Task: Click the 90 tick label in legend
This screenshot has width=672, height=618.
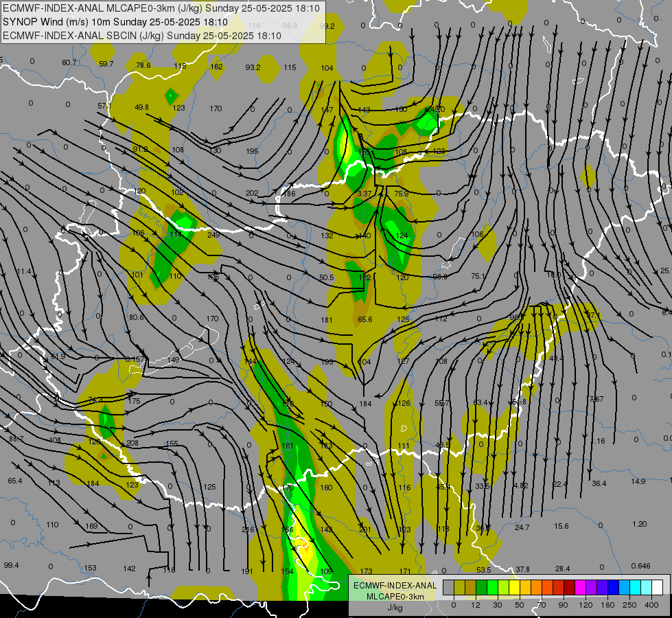Action: tap(563, 605)
